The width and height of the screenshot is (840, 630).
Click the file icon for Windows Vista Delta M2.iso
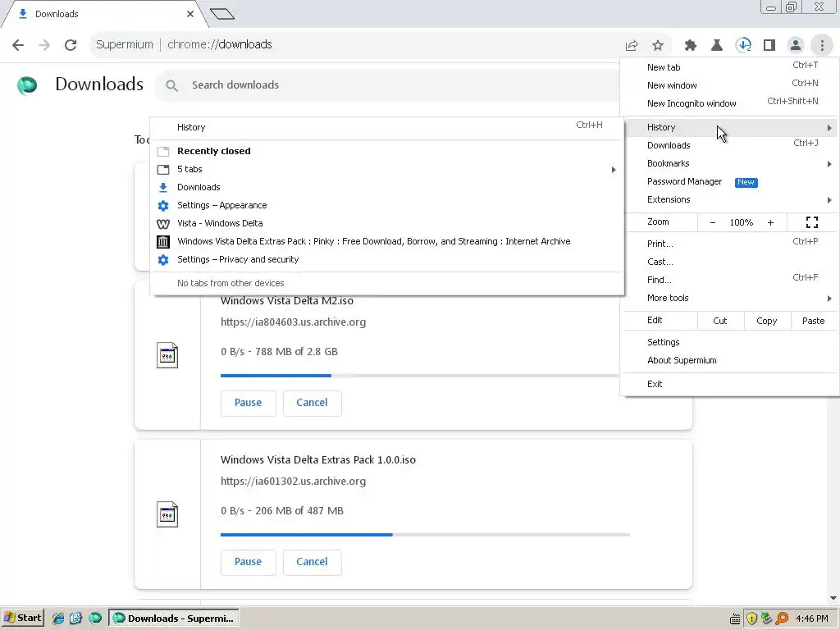click(167, 355)
